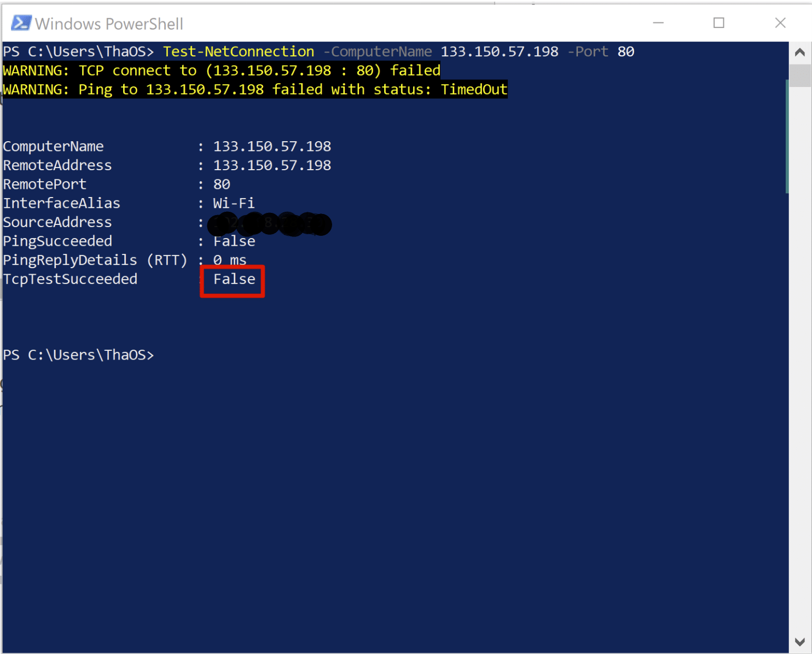
Task: Click the RemotePort value 80
Action: (x=222, y=184)
